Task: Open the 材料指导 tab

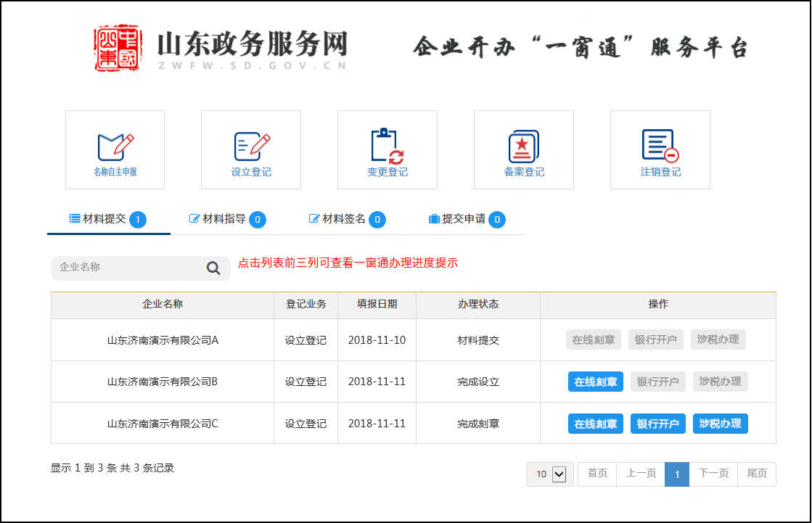Action: point(226,219)
